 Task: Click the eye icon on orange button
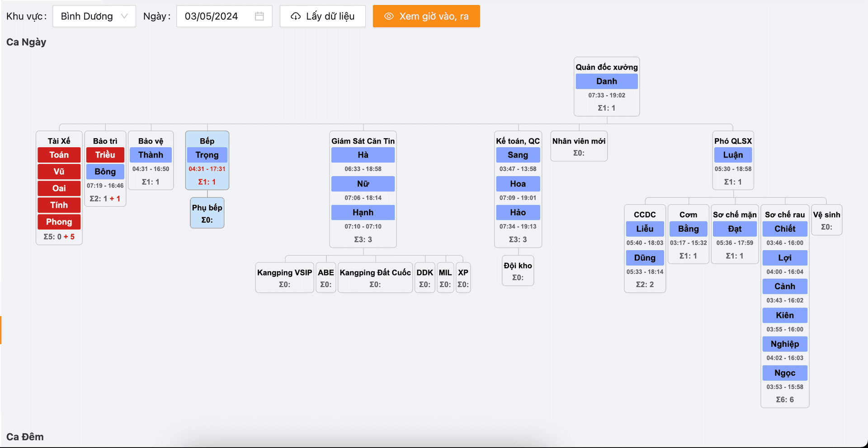pos(388,16)
